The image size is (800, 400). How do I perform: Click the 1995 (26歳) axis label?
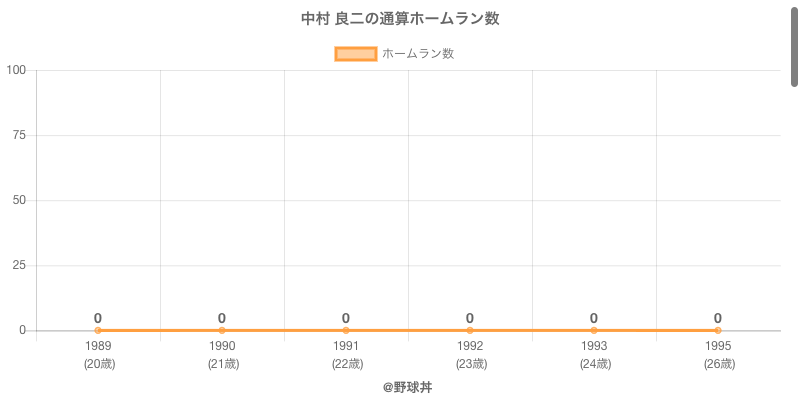point(718,355)
